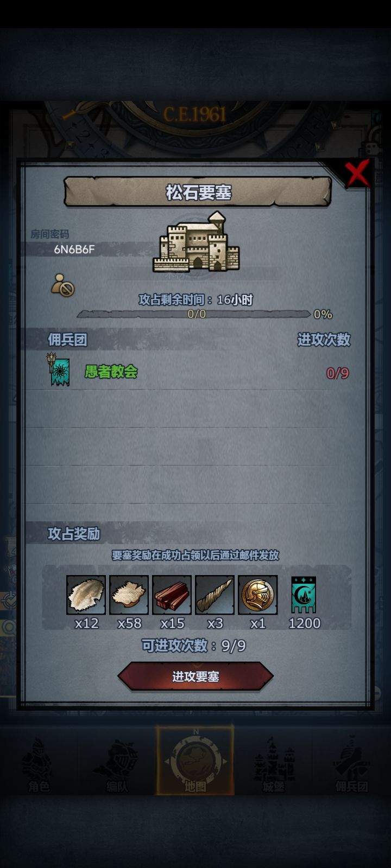
Task: Tap the x58 wool reward item
Action: 129,595
